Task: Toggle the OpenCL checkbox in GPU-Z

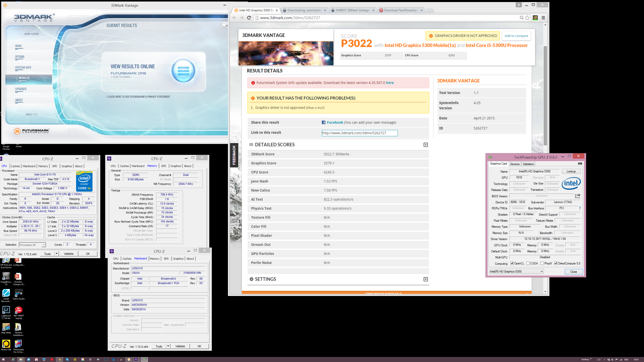Action: (x=512, y=263)
